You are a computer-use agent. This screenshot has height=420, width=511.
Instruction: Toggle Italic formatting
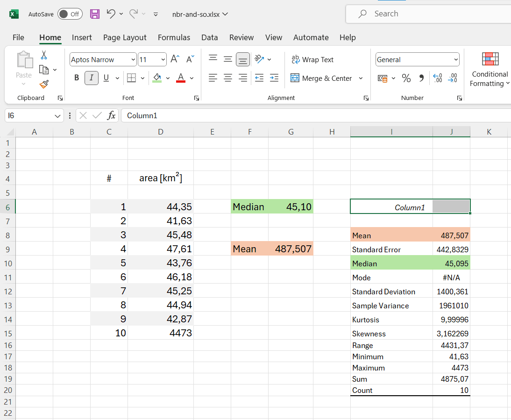(x=92, y=78)
